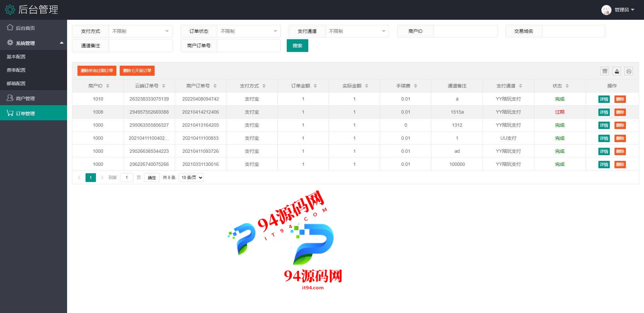Viewport: 644px width, 313px height.
Task: View 详情 for order 20210331130016
Action: (x=604, y=165)
